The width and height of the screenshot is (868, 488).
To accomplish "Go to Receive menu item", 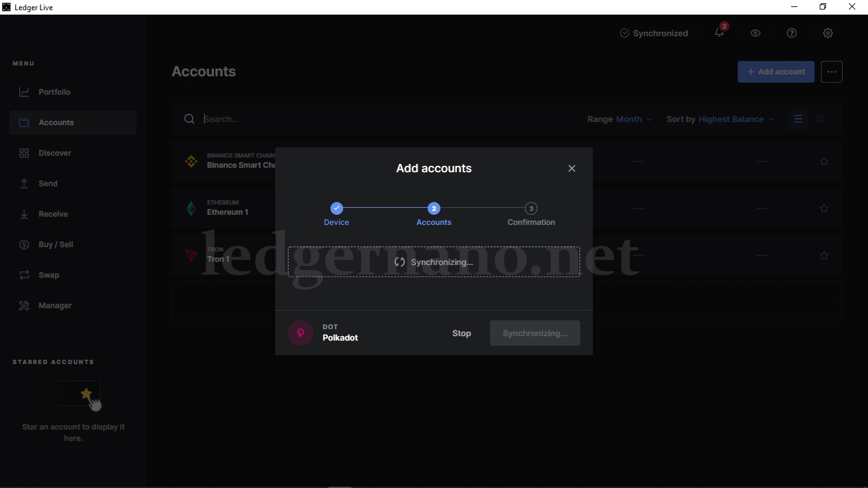I will [x=73, y=214].
